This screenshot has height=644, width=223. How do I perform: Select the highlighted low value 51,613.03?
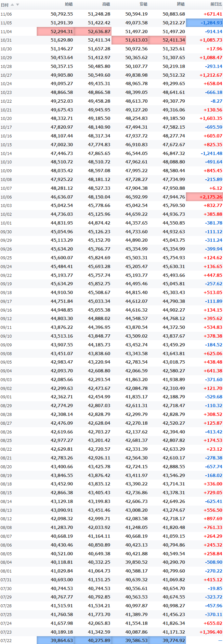click(x=130, y=40)
